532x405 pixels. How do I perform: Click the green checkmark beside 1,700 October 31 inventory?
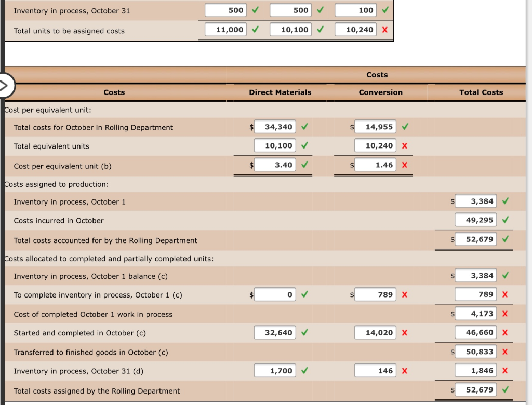[304, 371]
